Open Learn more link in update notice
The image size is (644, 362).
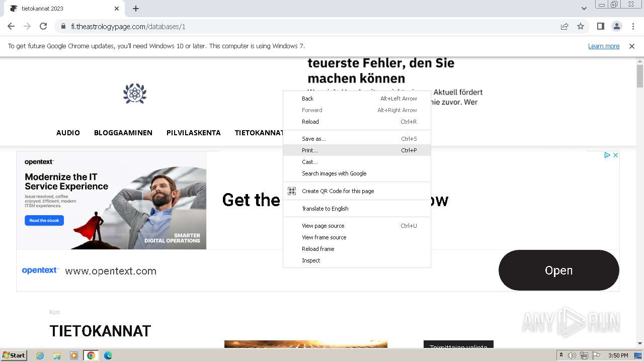604,46
